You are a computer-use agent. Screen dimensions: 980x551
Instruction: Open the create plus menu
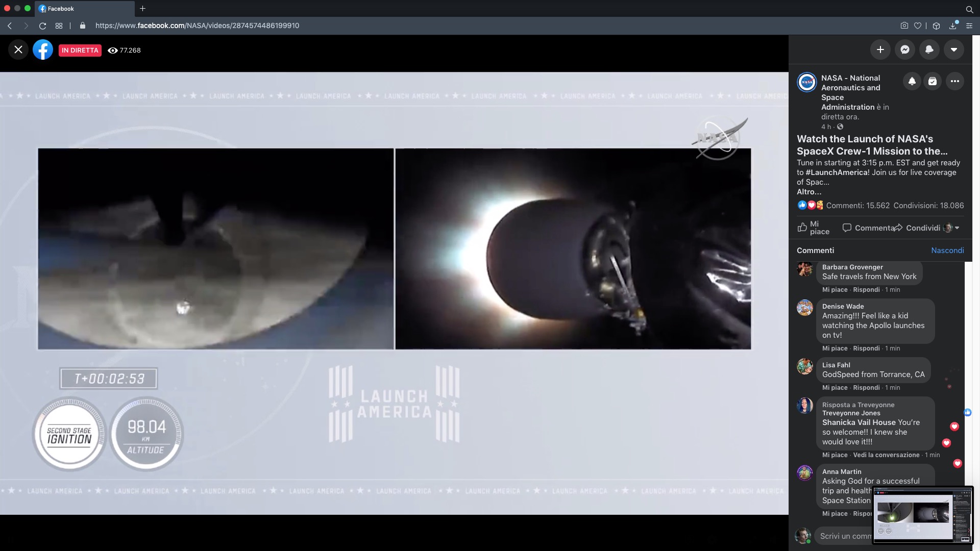880,49
